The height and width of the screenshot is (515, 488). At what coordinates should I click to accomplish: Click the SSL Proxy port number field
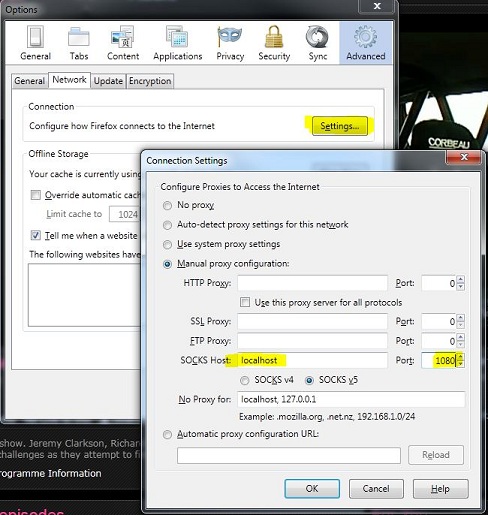(439, 321)
